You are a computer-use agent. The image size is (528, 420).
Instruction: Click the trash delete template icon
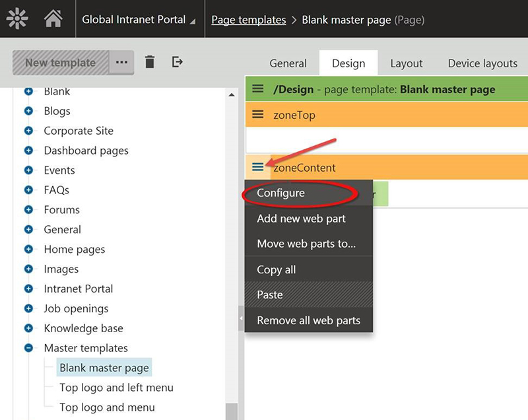pos(150,62)
